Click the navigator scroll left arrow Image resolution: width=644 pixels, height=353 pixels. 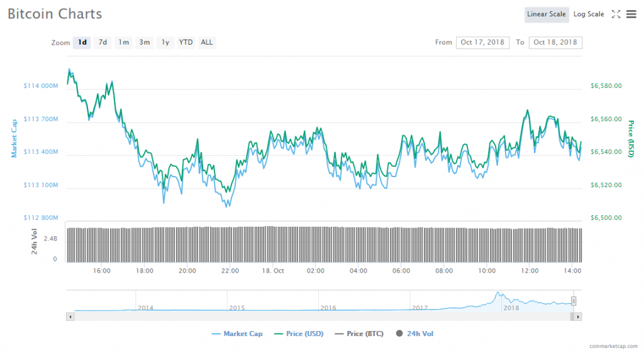coord(70,317)
